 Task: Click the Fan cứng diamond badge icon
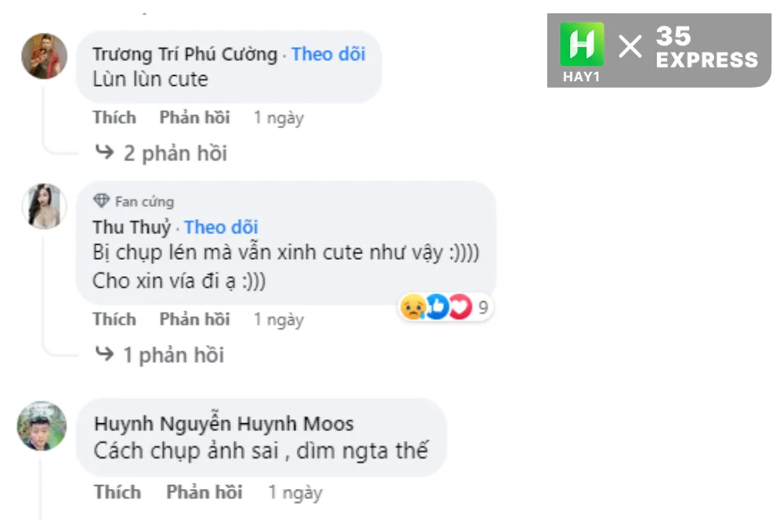point(101,201)
